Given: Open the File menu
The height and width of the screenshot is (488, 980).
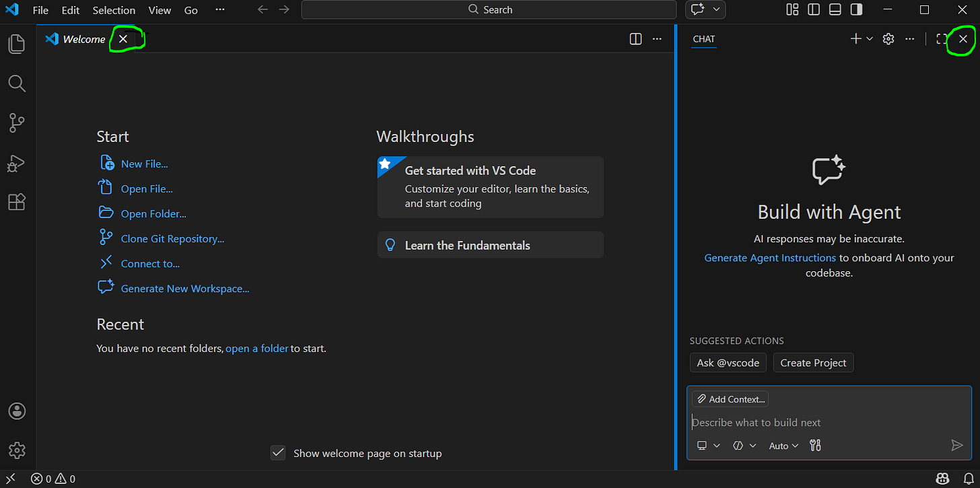Looking at the screenshot, I should click(x=40, y=10).
